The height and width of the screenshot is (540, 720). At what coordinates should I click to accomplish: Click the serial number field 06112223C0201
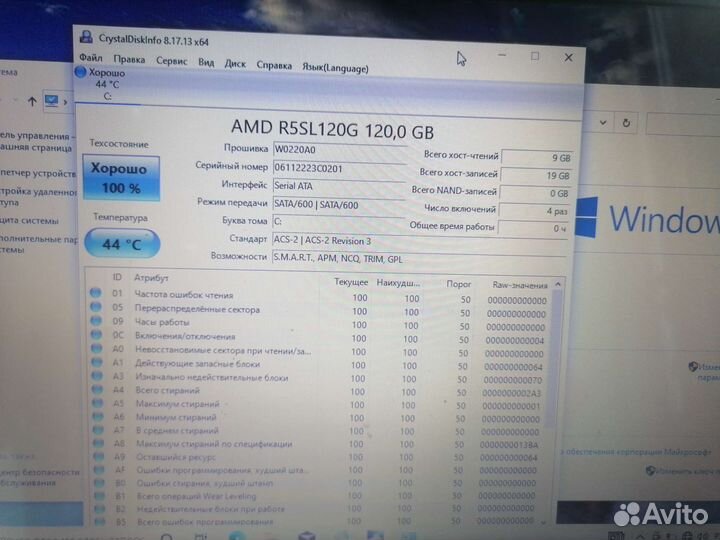[x=339, y=169]
